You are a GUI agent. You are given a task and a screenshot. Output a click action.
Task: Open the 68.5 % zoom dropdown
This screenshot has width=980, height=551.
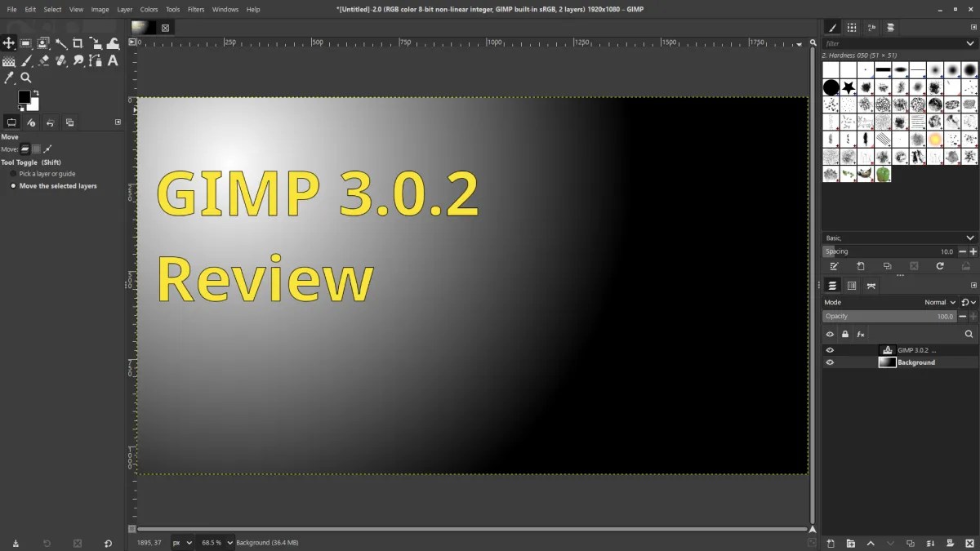pos(215,542)
